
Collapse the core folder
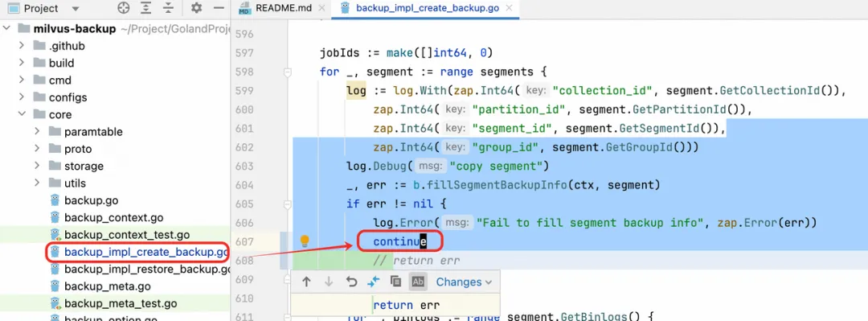tap(22, 115)
